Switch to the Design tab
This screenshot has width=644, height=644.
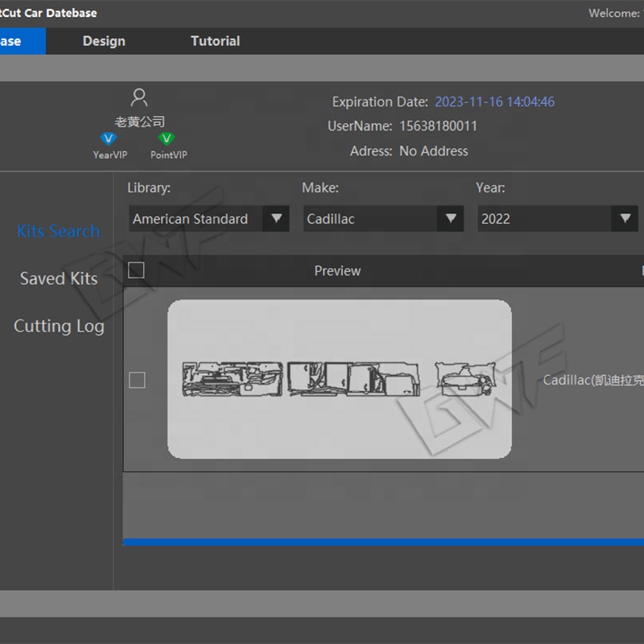click(x=104, y=41)
